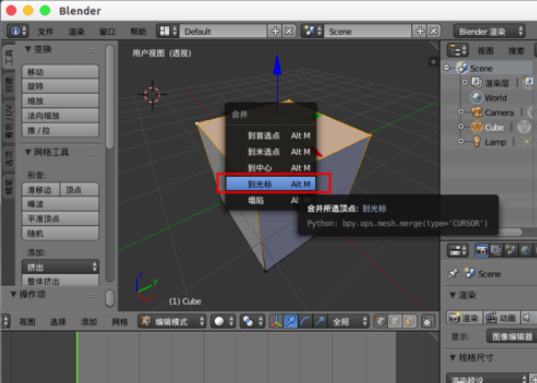Click the Lamp data icon in outliner
The image size is (537, 383).
click(x=527, y=142)
